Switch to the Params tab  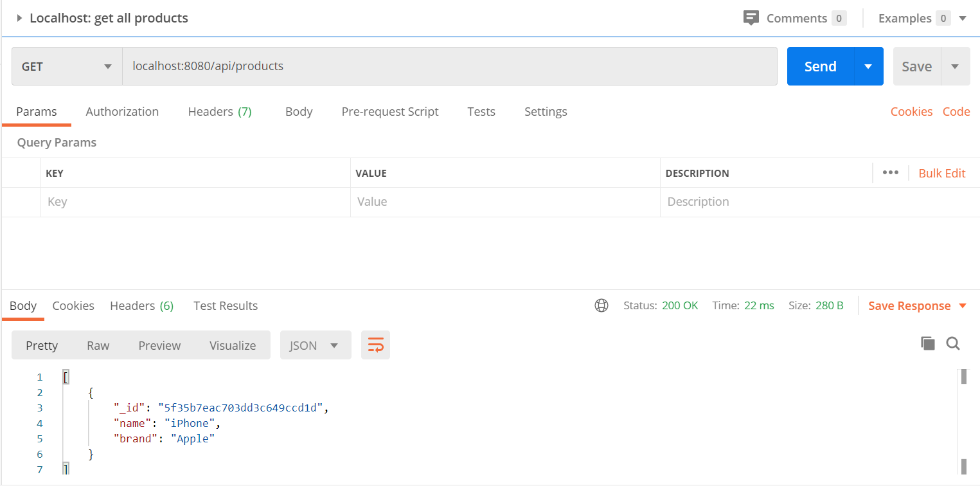tap(37, 111)
